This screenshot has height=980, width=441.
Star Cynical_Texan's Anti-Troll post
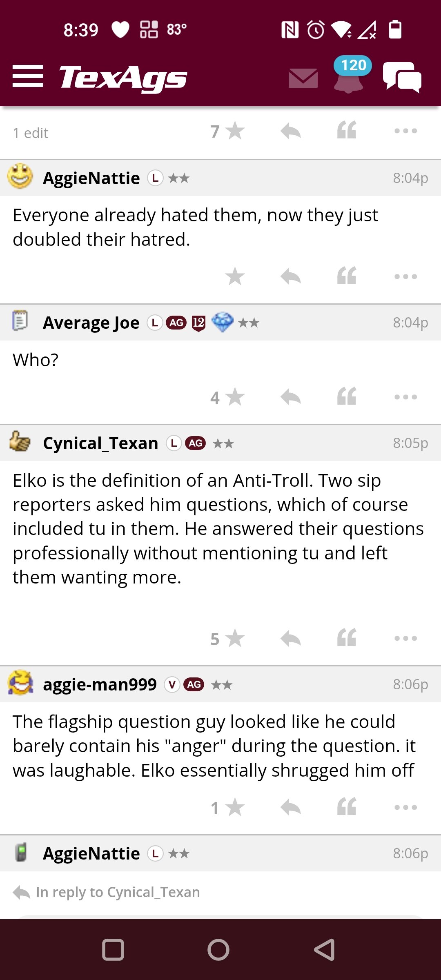(228, 638)
